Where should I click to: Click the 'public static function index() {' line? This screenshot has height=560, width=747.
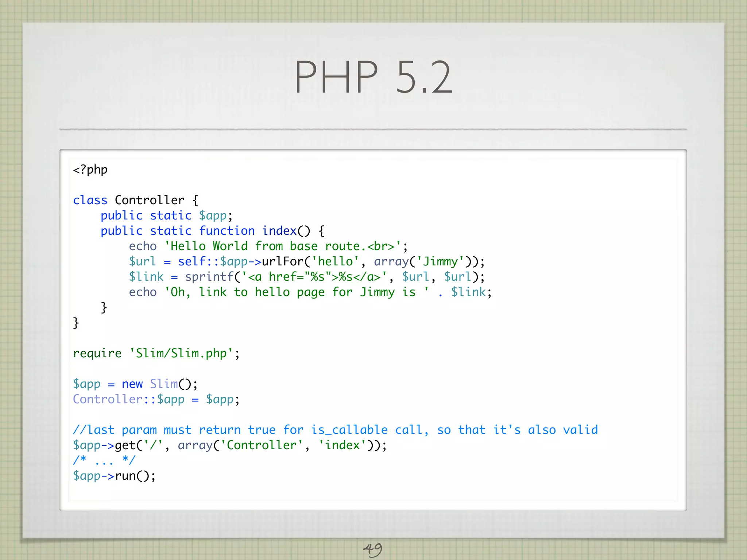pyautogui.click(x=213, y=231)
